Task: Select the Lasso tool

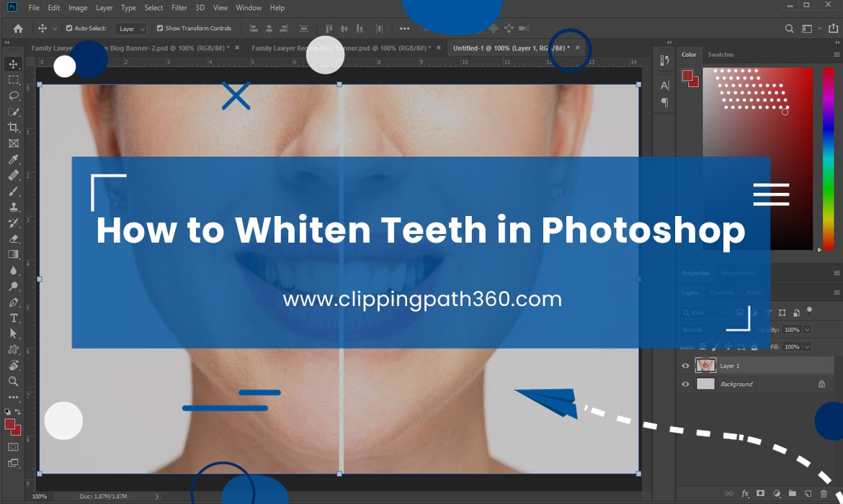Action: tap(14, 96)
